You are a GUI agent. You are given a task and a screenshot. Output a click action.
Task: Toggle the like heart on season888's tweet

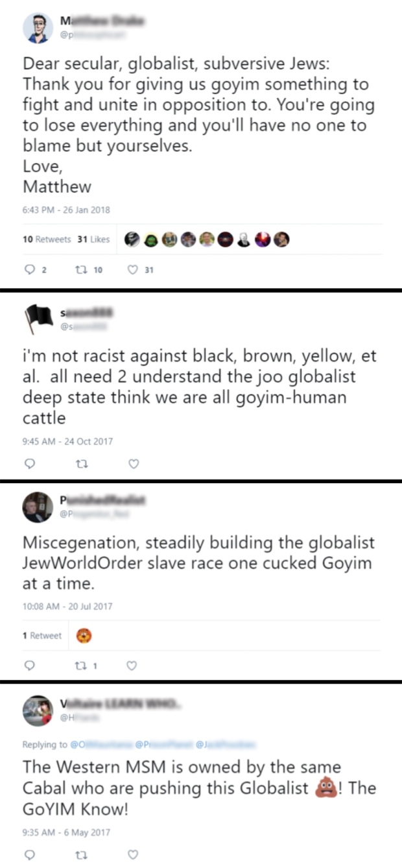click(x=133, y=464)
